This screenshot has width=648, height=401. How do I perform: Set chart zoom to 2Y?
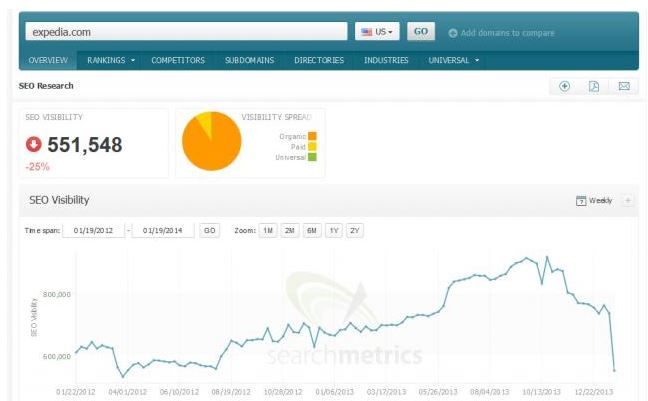tap(355, 231)
